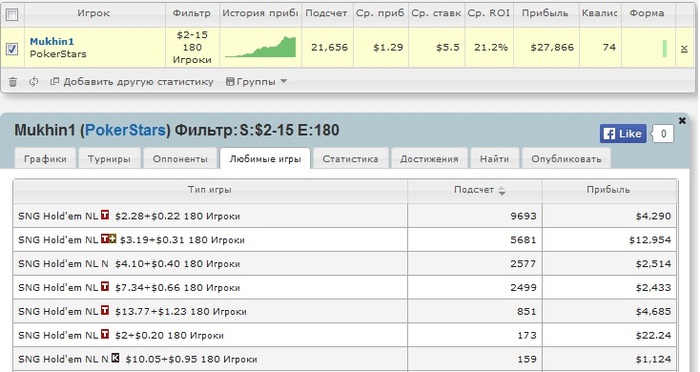The width and height of the screenshot is (700, 372).
Task: Click turbo icon in $7.34+$0.66 row
Action: click(x=105, y=287)
